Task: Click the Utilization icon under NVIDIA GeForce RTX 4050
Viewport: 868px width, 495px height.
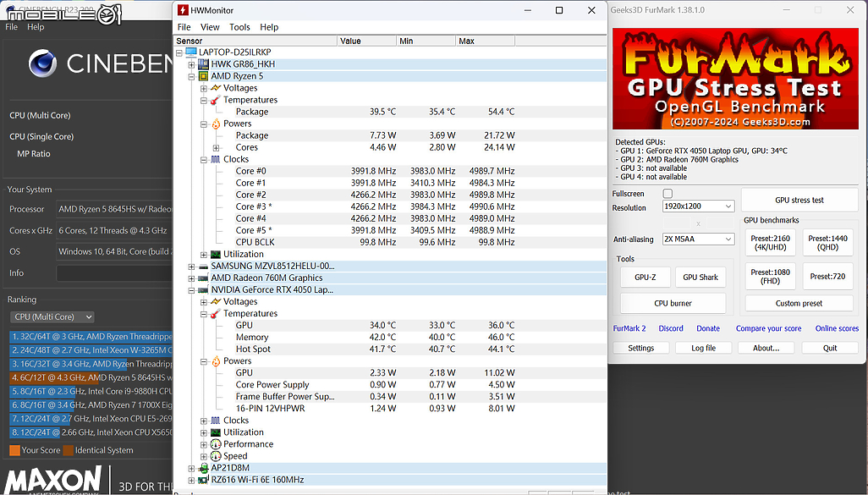Action: [x=216, y=432]
